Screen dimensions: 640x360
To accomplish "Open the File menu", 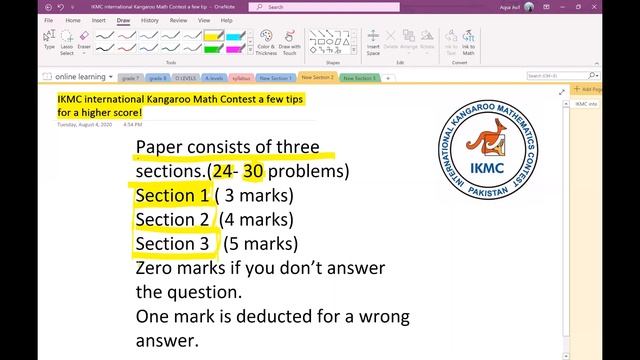I will (x=49, y=20).
